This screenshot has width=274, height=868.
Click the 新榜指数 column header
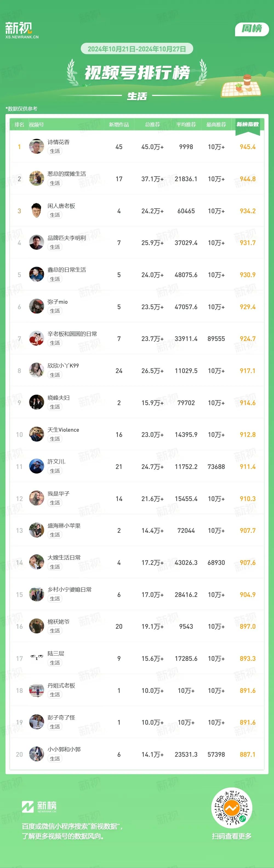point(247,124)
